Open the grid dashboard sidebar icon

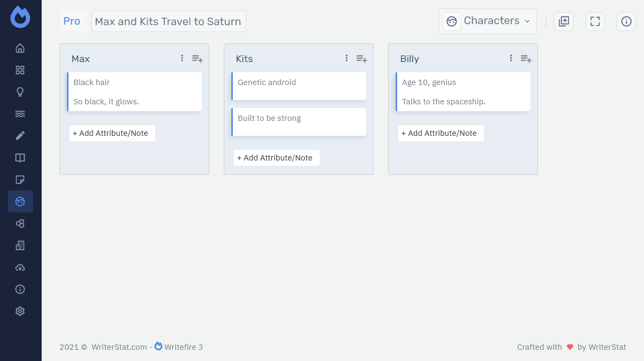pyautogui.click(x=20, y=70)
